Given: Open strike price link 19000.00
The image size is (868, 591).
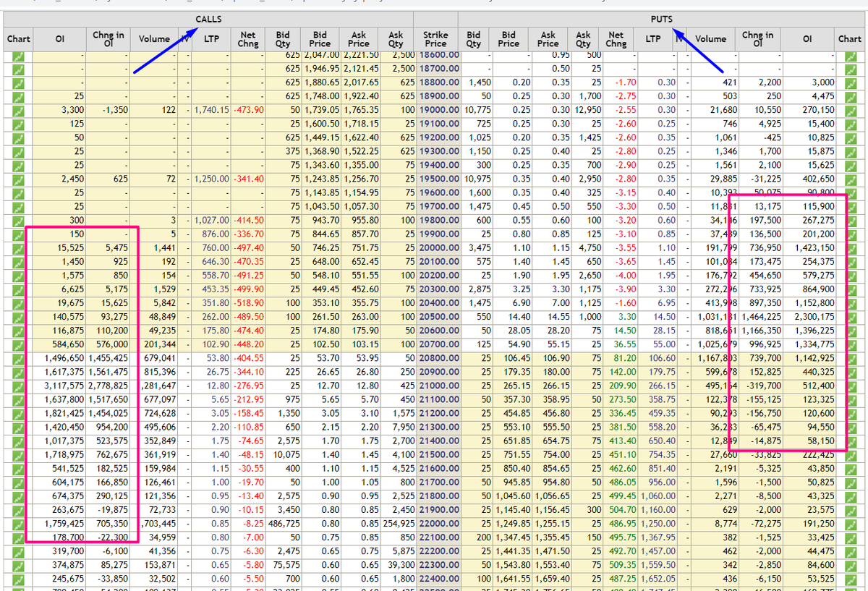Looking at the screenshot, I should [438, 109].
